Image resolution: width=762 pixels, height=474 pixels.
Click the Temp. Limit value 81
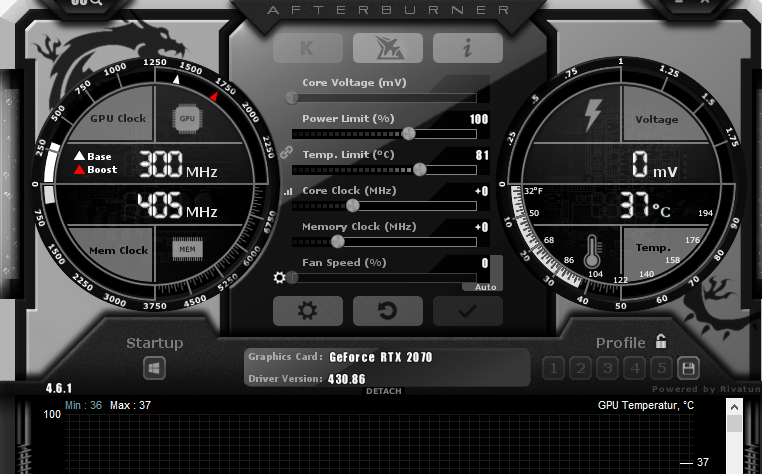pyautogui.click(x=482, y=155)
